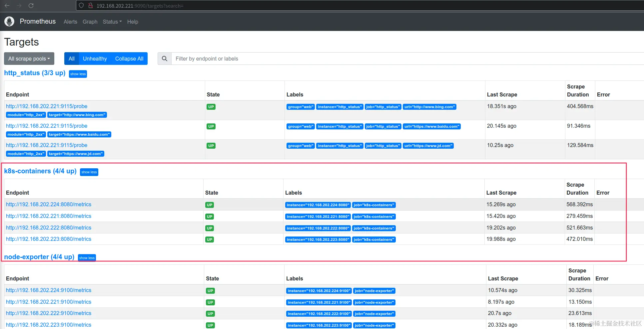The height and width of the screenshot is (329, 644).
Task: Click the UP state badge for bing.com probe
Action: (211, 107)
